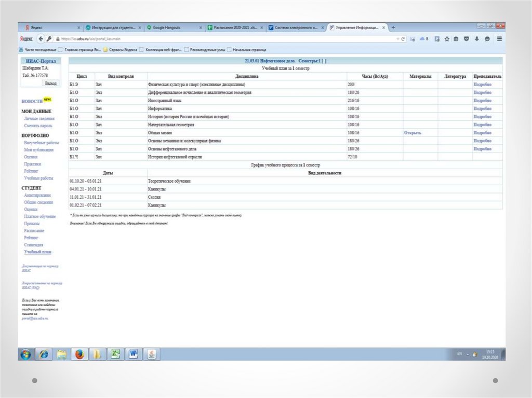
Task: Open Internet Explorer from the taskbar
Action: tap(44, 354)
